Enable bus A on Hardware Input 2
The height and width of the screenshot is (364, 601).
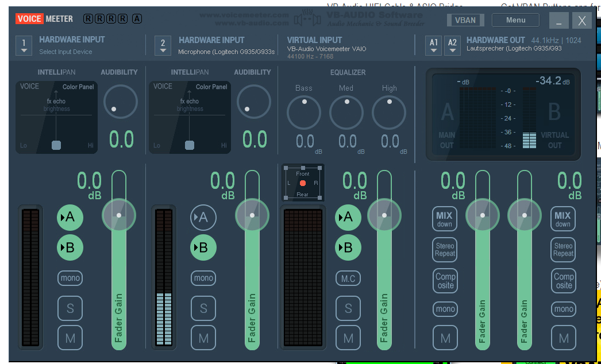pos(203,217)
